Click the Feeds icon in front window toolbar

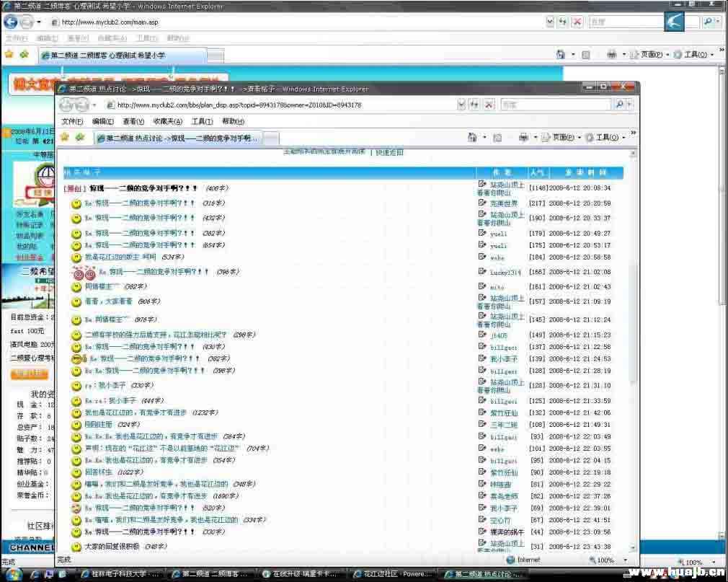pyautogui.click(x=497, y=137)
